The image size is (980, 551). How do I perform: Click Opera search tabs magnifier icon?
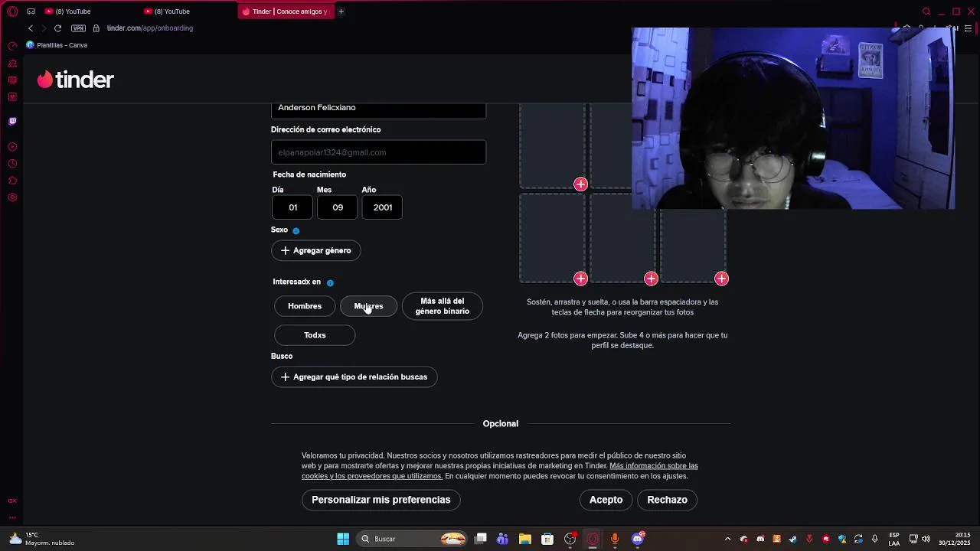point(926,11)
